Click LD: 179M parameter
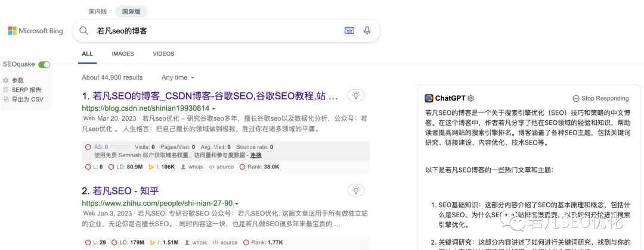Viewport: 644px width, 250px height. [128, 242]
